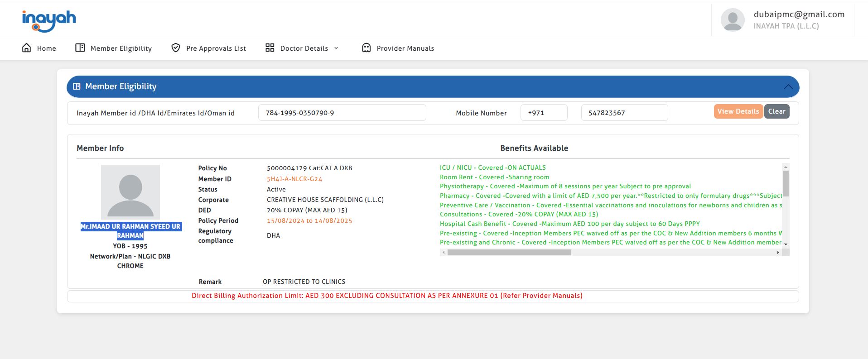
Task: Click the Room Rent benefit line
Action: pos(495,177)
